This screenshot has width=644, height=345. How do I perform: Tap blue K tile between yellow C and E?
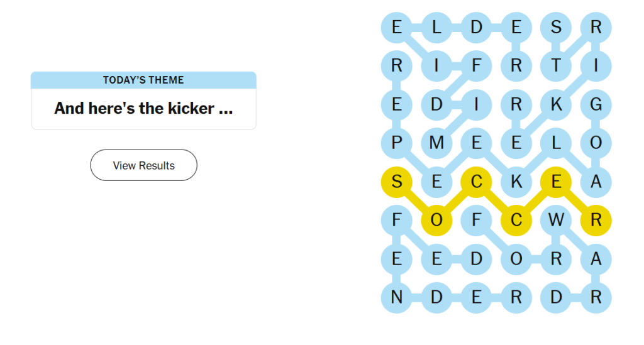point(516,182)
